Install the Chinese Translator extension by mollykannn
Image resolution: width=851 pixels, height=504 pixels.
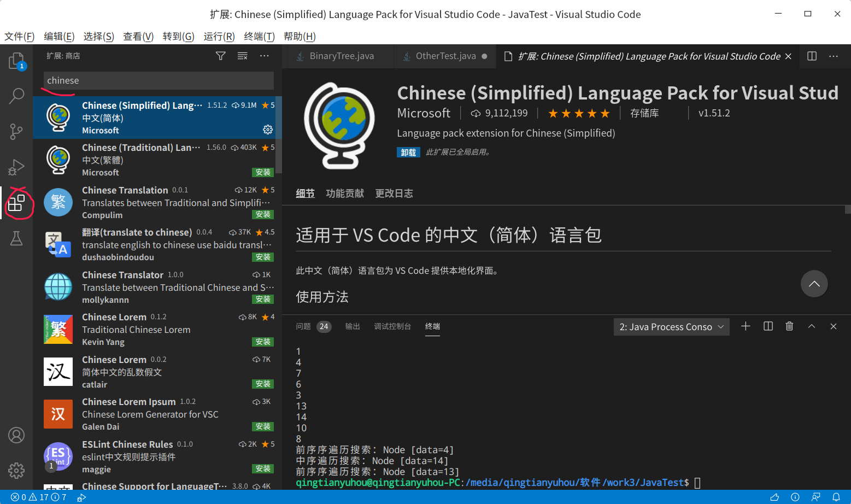(x=263, y=299)
